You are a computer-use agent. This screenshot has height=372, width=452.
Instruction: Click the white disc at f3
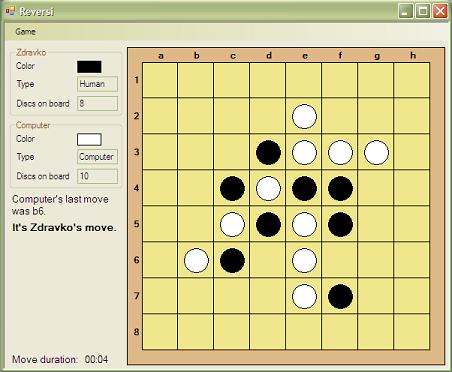[x=340, y=152]
